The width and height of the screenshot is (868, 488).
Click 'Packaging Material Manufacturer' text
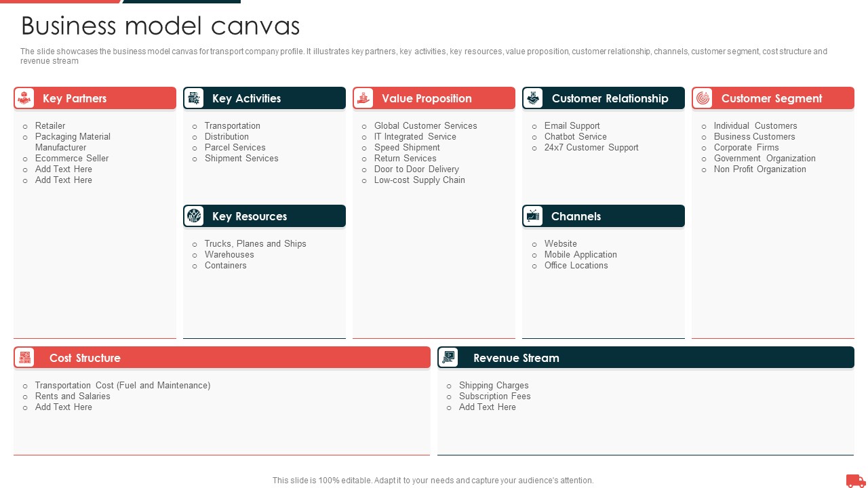[73, 142]
